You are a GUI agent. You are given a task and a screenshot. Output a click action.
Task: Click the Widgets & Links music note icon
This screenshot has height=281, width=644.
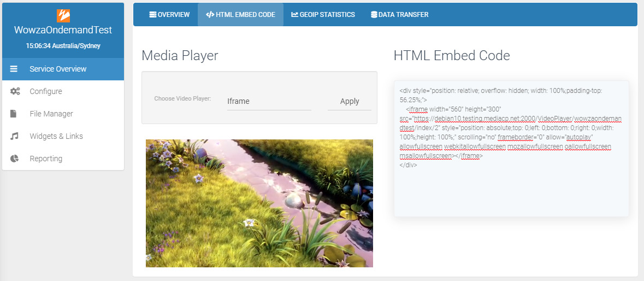pyautogui.click(x=14, y=136)
